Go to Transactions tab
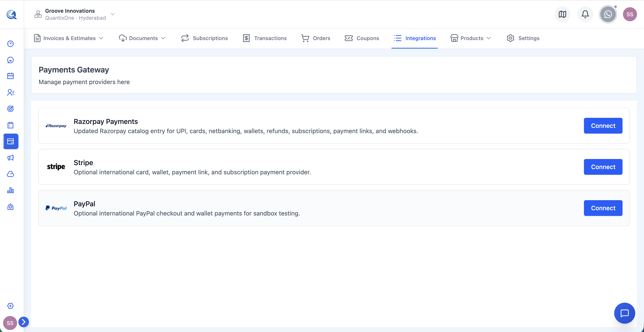The height and width of the screenshot is (332, 644). [x=265, y=38]
